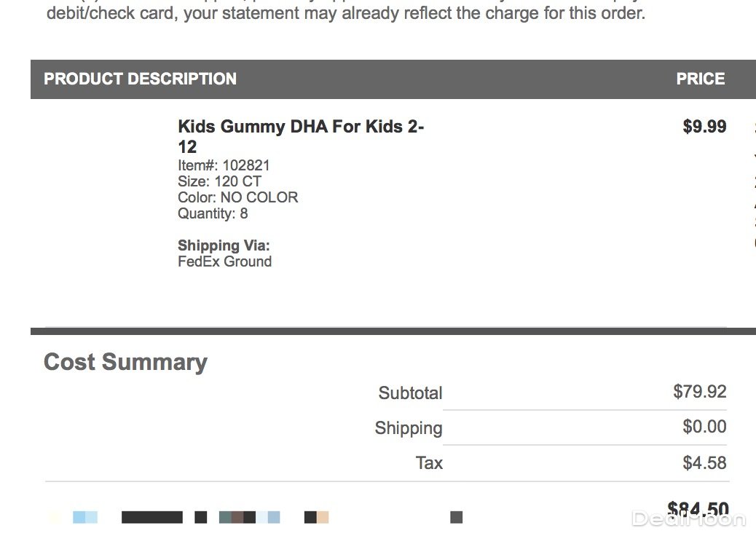Click the $0.00 shipping amount
756x536 pixels.
point(704,427)
